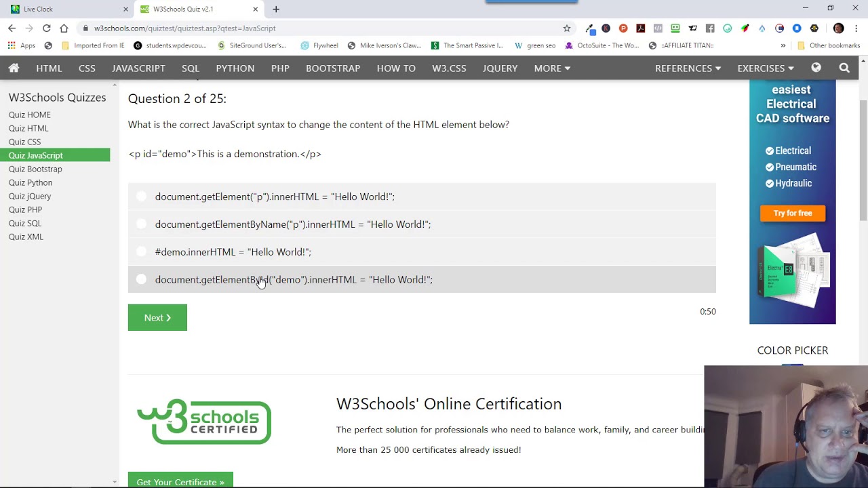Expand the EXERCISES dropdown menu
868x488 pixels.
(766, 68)
